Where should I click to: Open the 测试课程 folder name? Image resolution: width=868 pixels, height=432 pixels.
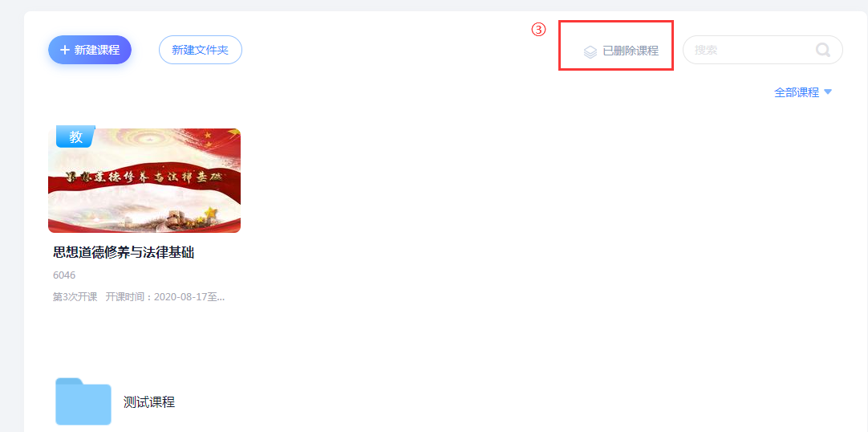pyautogui.click(x=149, y=402)
